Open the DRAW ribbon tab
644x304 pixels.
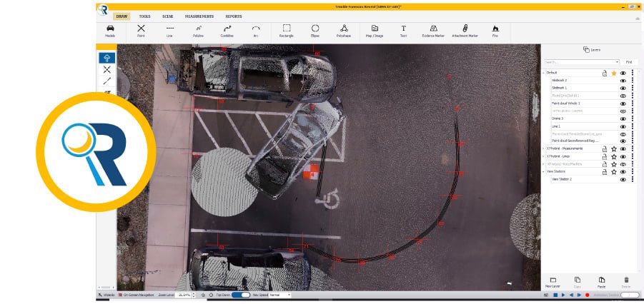[122, 16]
